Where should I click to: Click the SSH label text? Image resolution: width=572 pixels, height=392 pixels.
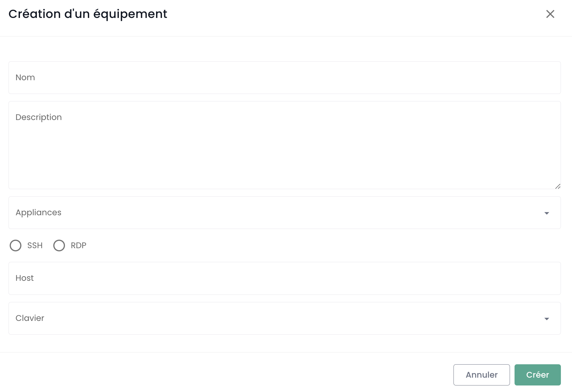[x=35, y=246]
